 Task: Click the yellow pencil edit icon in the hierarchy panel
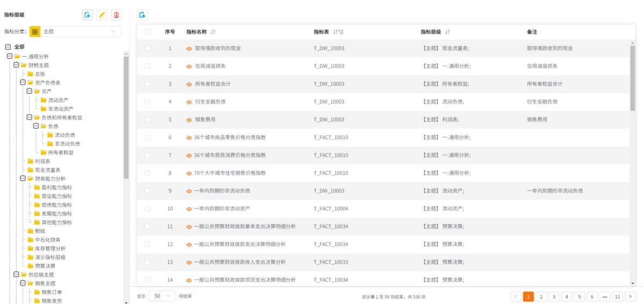(x=102, y=15)
